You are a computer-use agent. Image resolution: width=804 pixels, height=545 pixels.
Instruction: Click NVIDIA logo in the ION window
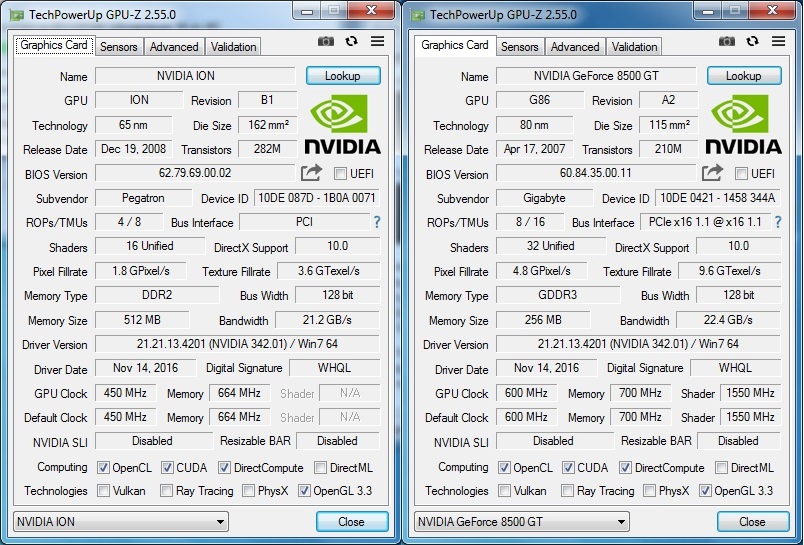click(x=343, y=125)
